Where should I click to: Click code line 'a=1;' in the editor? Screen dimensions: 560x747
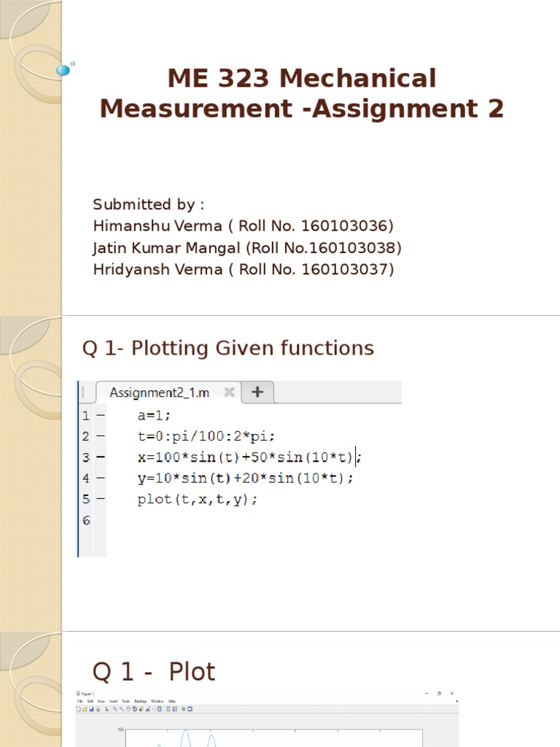coord(154,415)
